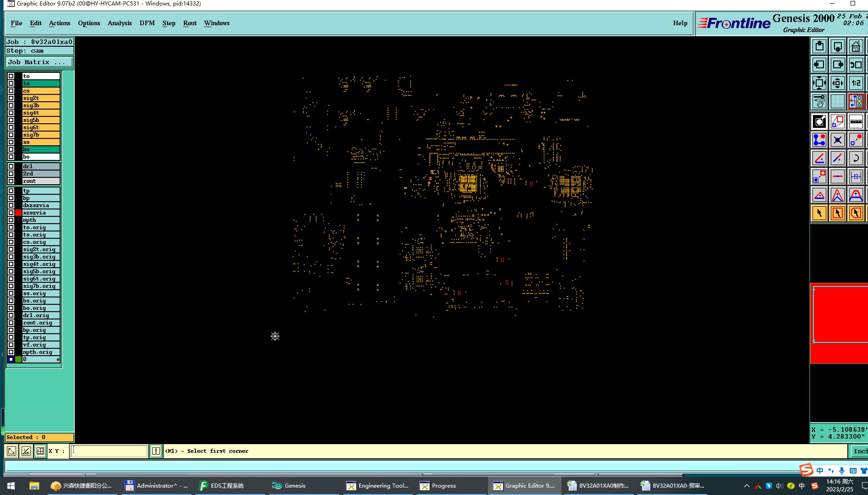Click the pan down arrow icon
868x495 pixels.
[838, 46]
